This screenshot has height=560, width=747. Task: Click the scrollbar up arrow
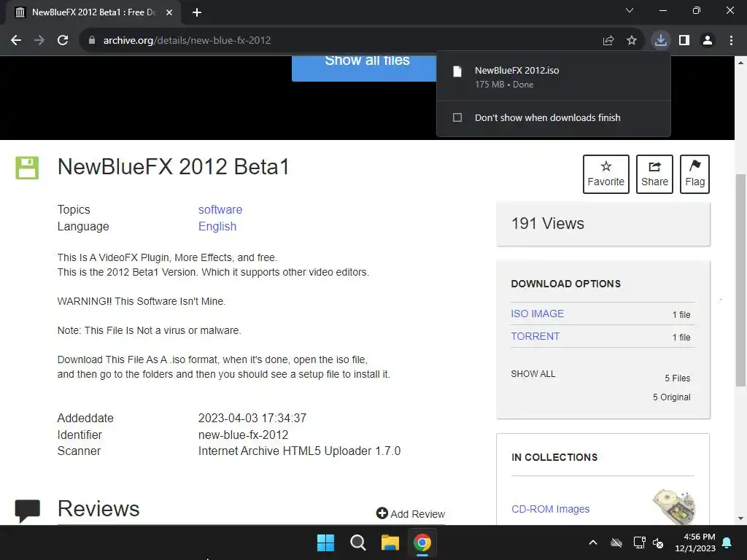click(x=740, y=63)
